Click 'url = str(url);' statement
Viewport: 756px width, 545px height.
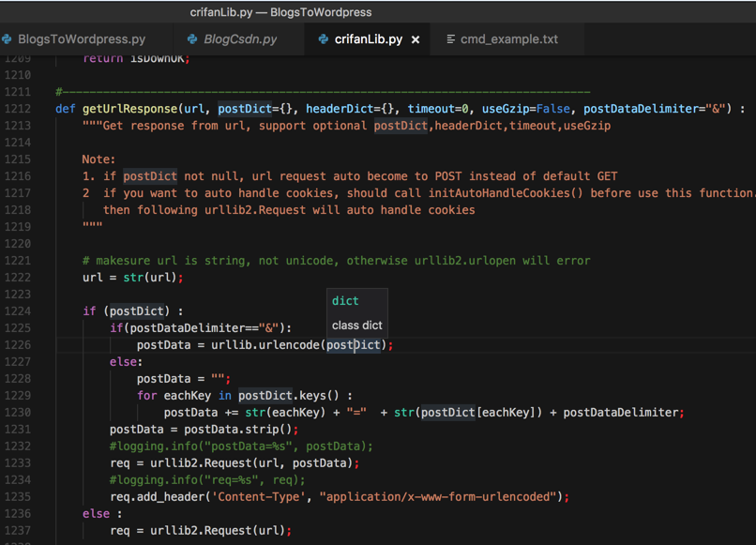tap(132, 278)
